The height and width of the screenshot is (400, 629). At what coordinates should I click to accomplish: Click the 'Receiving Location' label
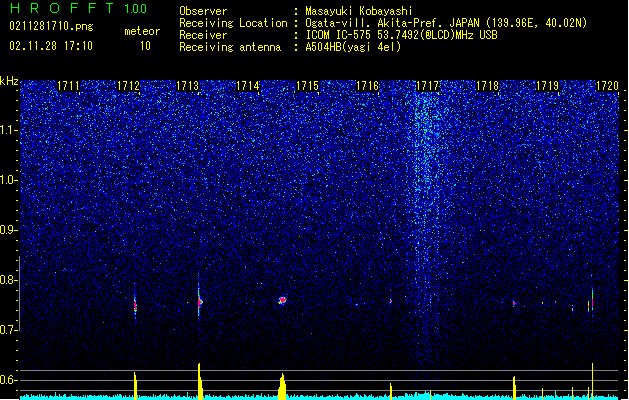pyautogui.click(x=233, y=23)
